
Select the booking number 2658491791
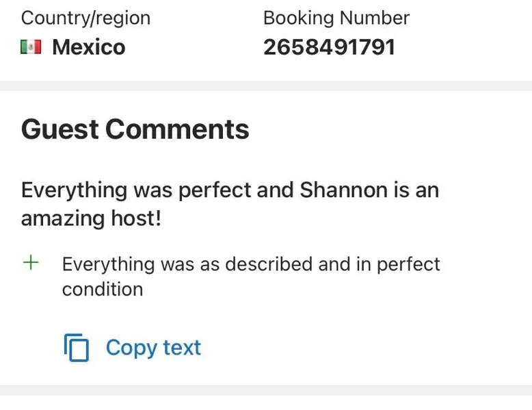(x=329, y=47)
